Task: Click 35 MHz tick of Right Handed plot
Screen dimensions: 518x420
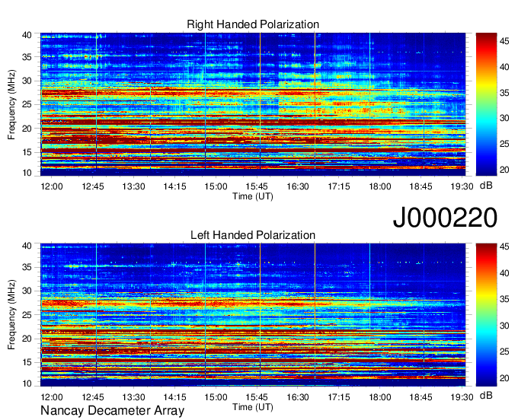Action: tap(27, 57)
